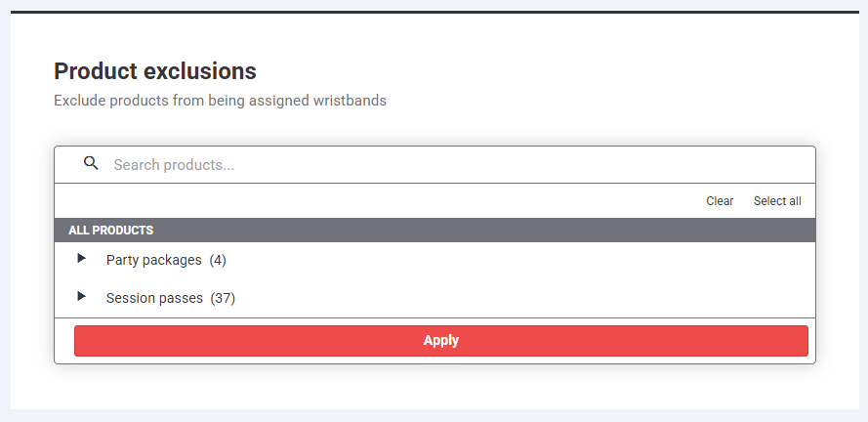
Task: Click the (37) count beside Session passes
Action: [x=223, y=297]
